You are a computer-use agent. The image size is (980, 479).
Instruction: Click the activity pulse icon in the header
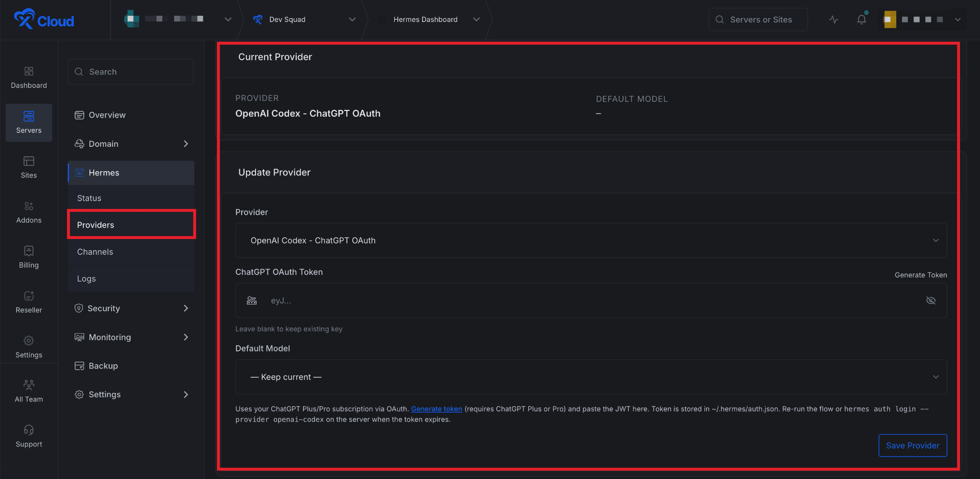[x=834, y=19]
